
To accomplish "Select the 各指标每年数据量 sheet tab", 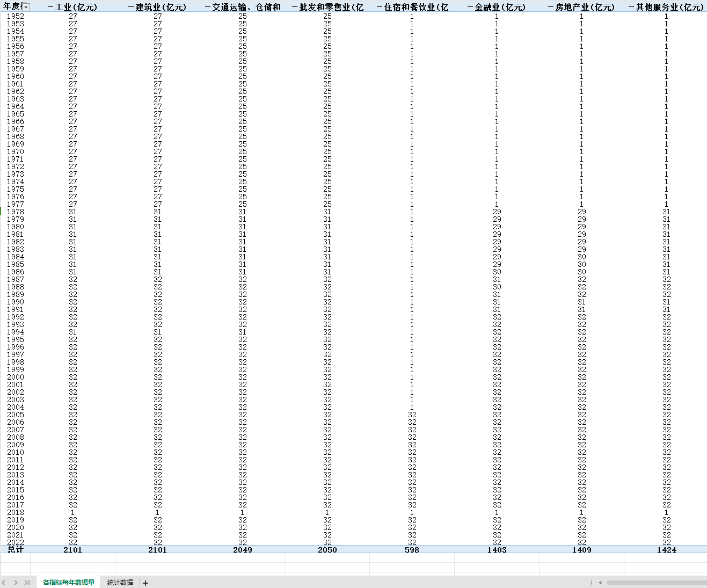I will click(69, 583).
